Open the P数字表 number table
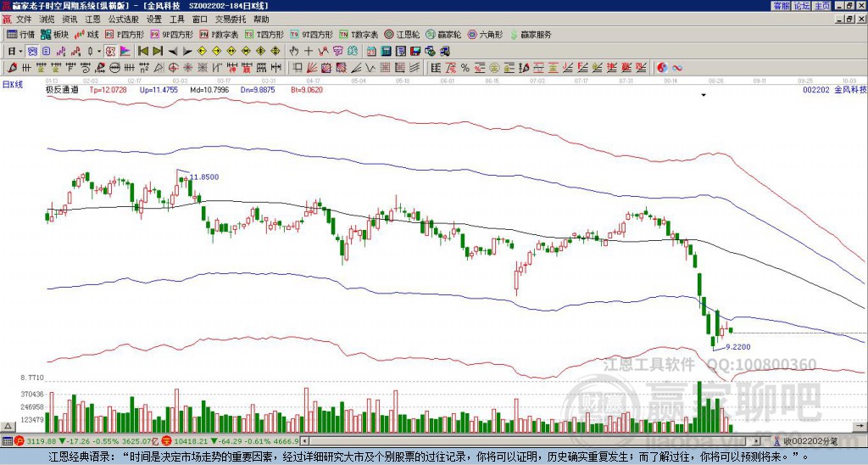This screenshot has width=868, height=465. pos(219,34)
